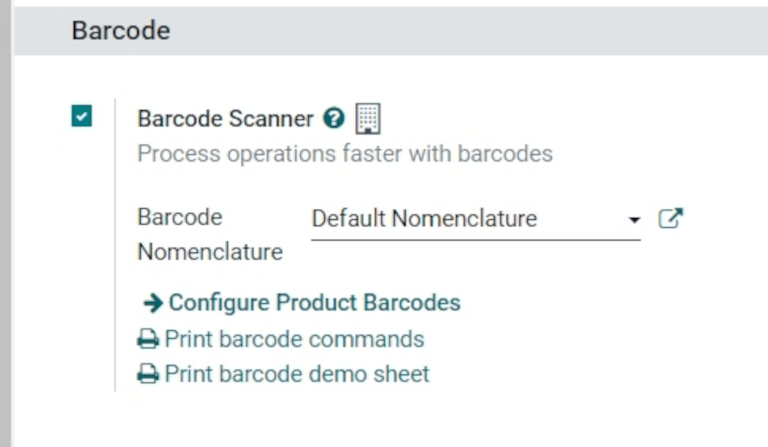This screenshot has width=768, height=447.
Task: Click the Barcode Scanner setting label
Action: (x=225, y=118)
